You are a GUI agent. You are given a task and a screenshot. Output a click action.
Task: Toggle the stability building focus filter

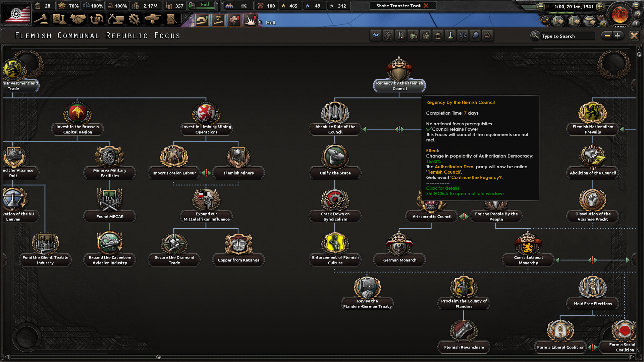(438, 35)
